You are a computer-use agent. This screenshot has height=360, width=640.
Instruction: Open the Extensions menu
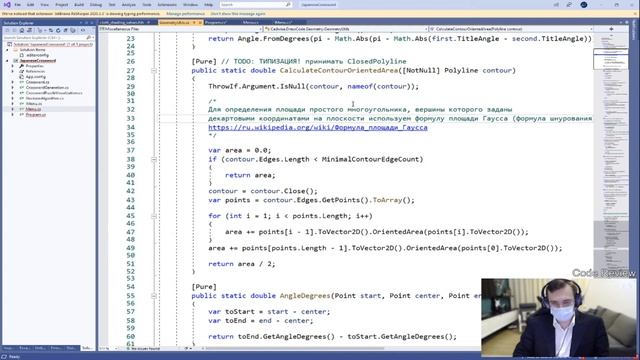[167, 4]
